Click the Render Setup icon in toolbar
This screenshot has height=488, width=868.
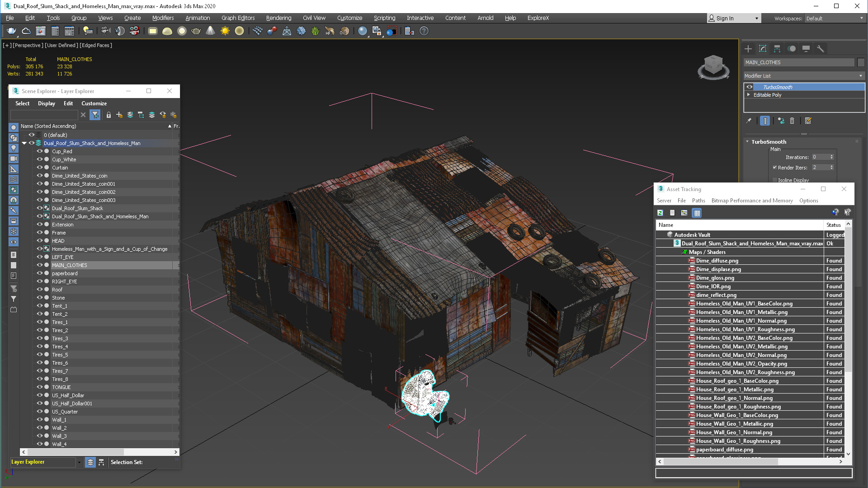409,31
